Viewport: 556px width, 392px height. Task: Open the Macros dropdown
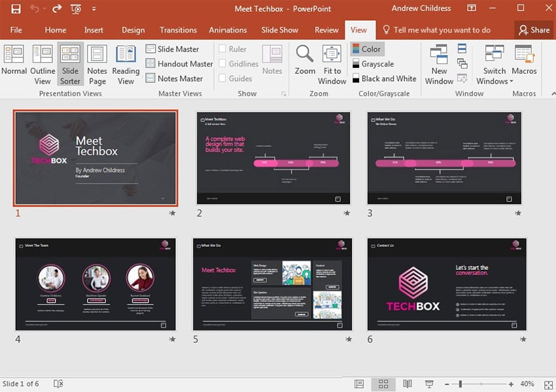[524, 63]
